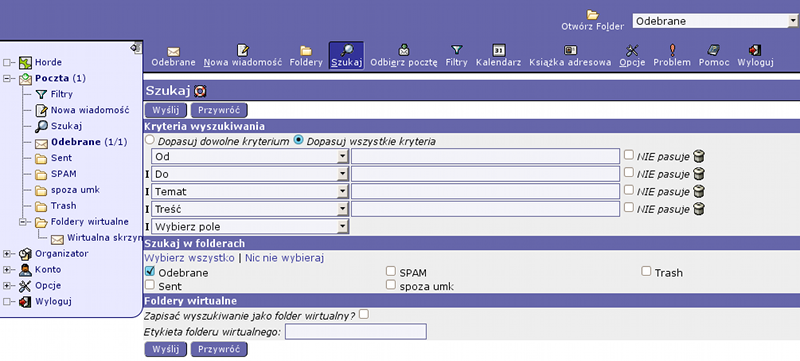This screenshot has height=361, width=800.
Task: Click the help lifebuoy icon next to Szukaj heading
Action: pos(200,91)
